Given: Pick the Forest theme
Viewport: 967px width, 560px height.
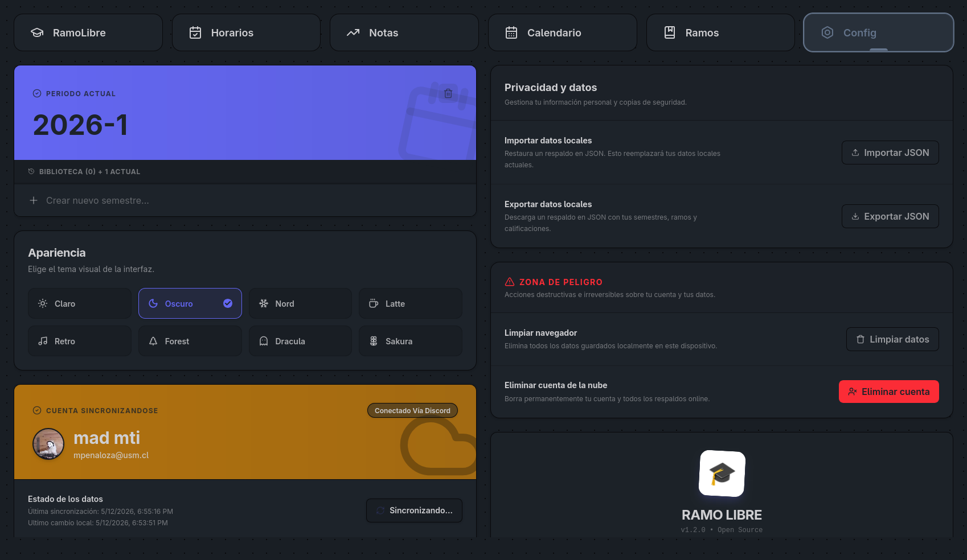Looking at the screenshot, I should 190,341.
